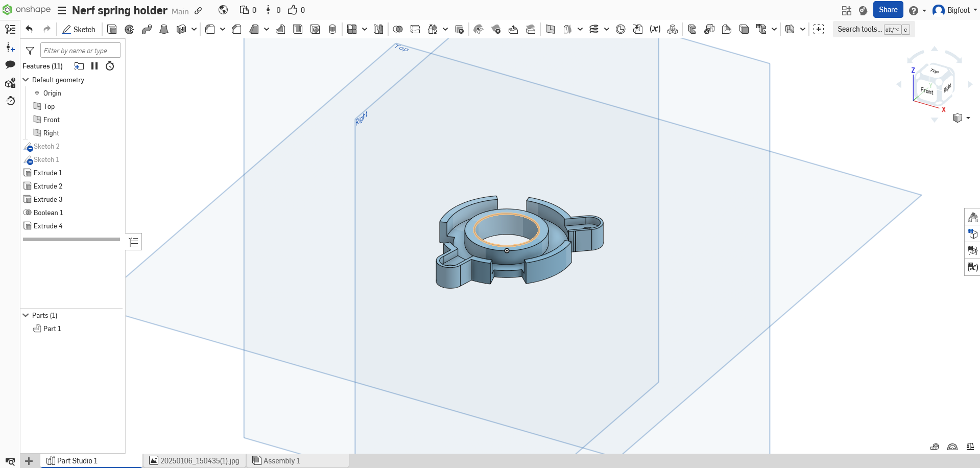The width and height of the screenshot is (980, 468).
Task: Toggle the pause regeneration button
Action: click(x=94, y=66)
